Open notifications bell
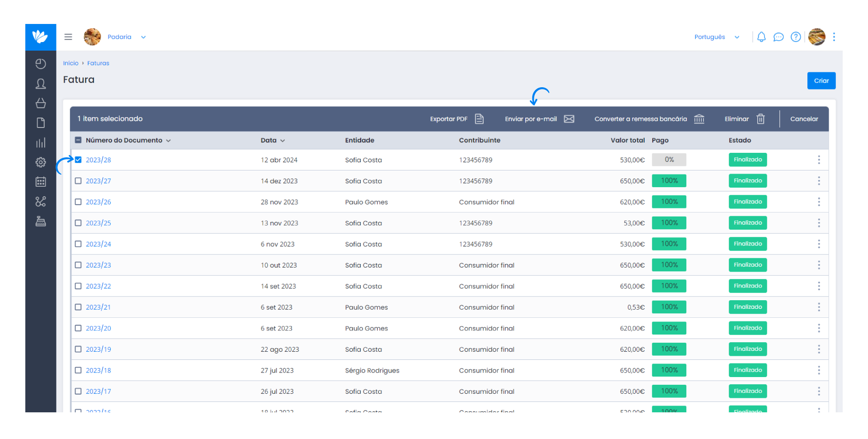This screenshot has width=868, height=439. click(761, 37)
